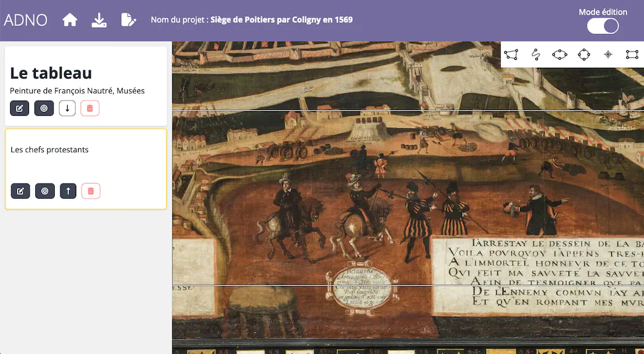Image resolution: width=644 pixels, height=354 pixels.
Task: Select the ellipse drawing tool
Action: (559, 54)
